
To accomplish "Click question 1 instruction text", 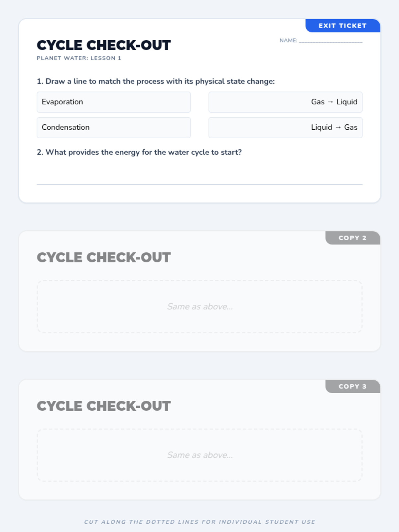I will point(156,81).
